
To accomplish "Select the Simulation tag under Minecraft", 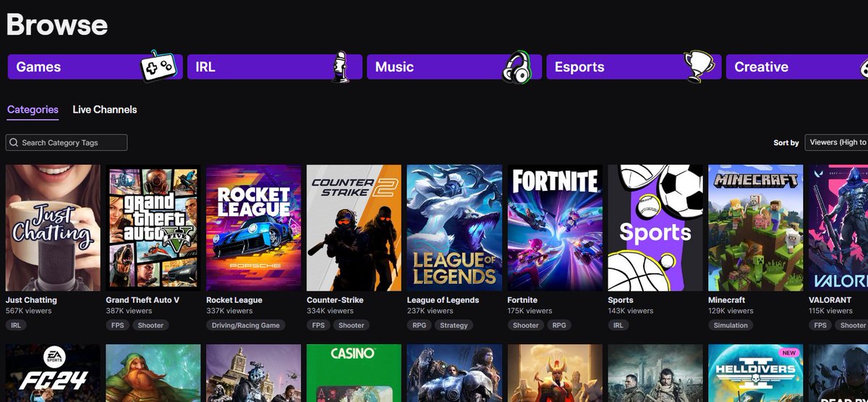I will click(x=731, y=325).
